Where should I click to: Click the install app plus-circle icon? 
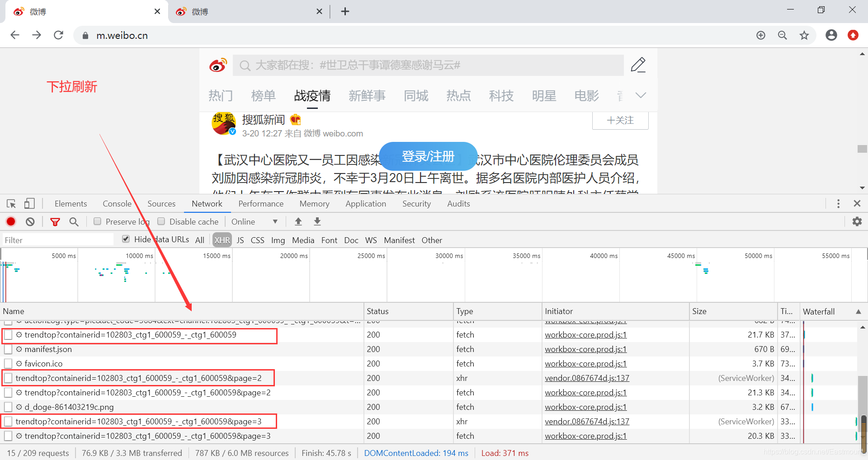[x=761, y=35]
